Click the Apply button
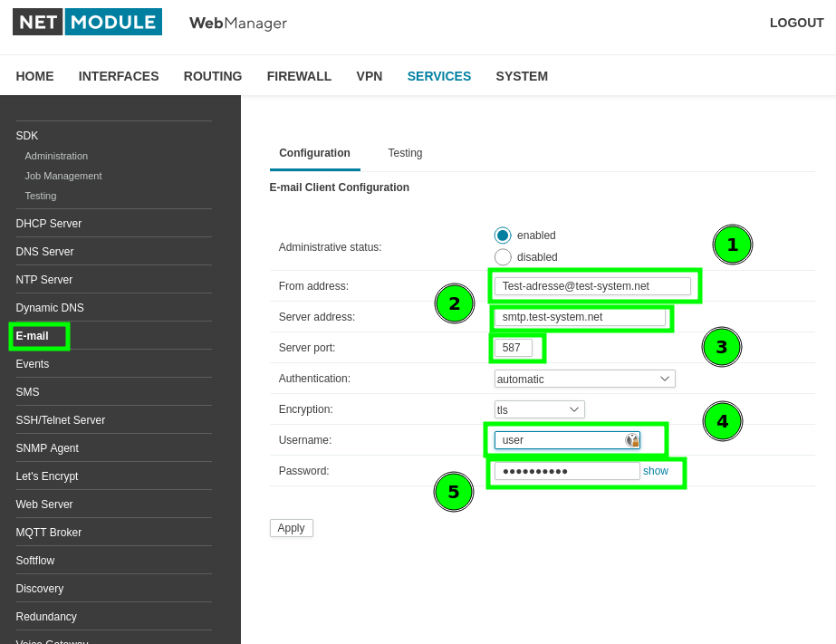 pos(291,528)
